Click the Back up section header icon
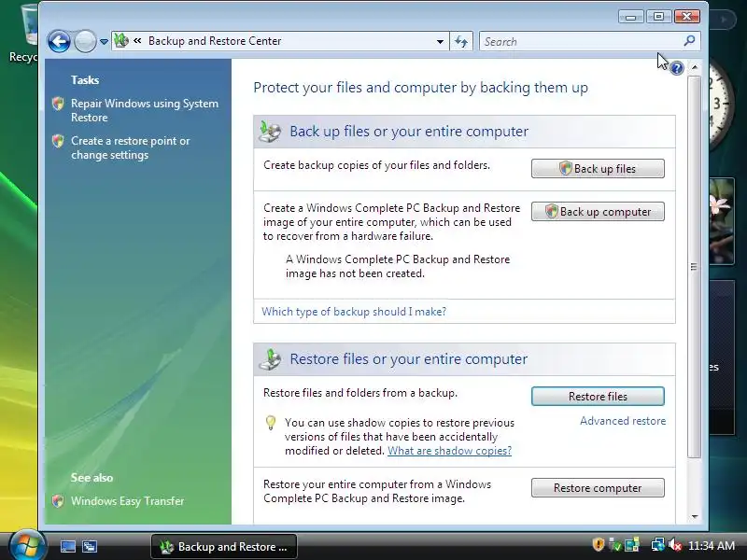747x560 pixels. pyautogui.click(x=270, y=132)
